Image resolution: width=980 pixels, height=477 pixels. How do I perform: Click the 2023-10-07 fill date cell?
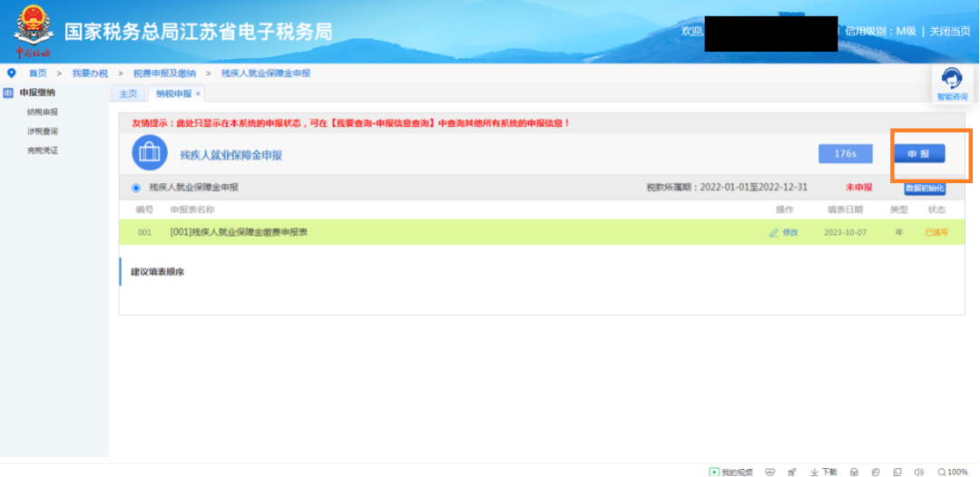pos(845,233)
